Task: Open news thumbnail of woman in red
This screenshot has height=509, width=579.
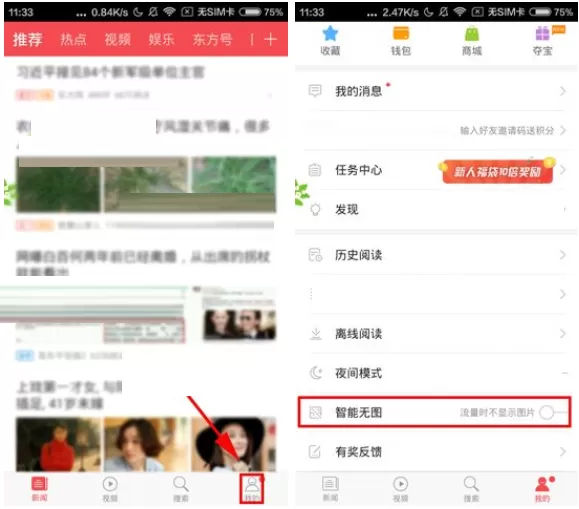Action: tap(58, 444)
